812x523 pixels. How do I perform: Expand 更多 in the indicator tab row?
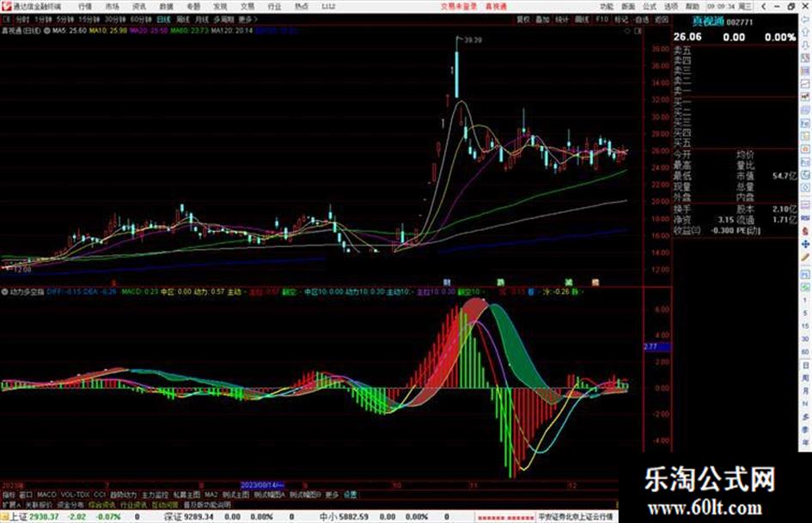click(x=332, y=495)
